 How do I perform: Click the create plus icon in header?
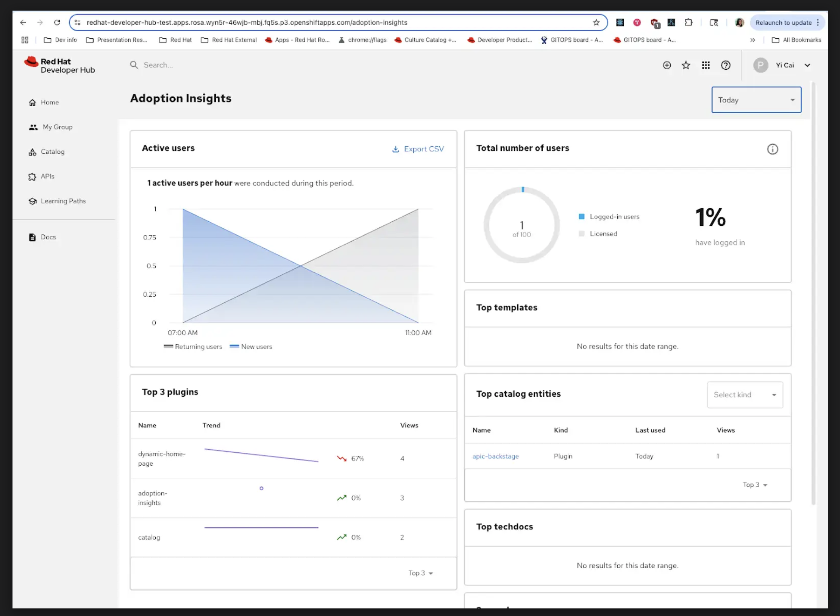[667, 65]
